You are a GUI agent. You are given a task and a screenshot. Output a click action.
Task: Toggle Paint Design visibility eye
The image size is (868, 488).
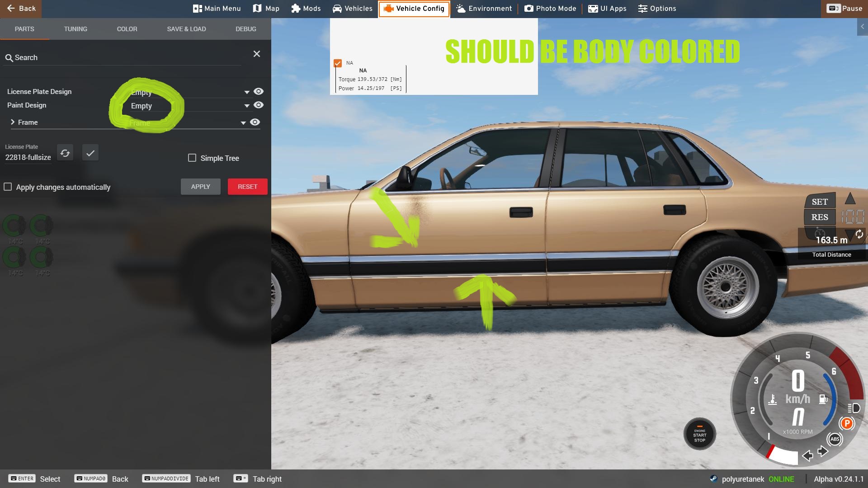259,105
